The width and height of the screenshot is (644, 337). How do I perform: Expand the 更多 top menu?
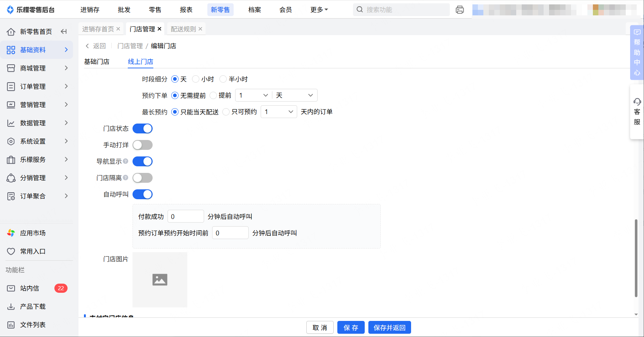[x=319, y=10]
